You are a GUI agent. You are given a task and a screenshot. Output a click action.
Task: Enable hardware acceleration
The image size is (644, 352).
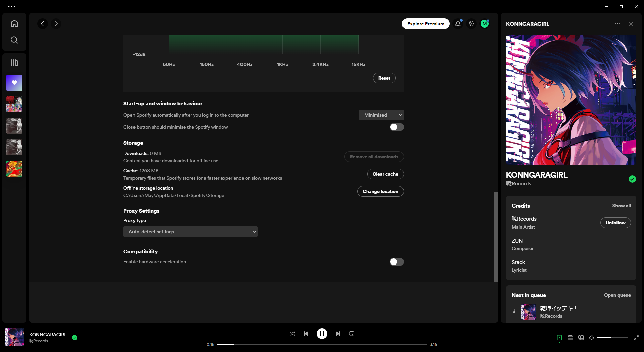click(x=397, y=262)
